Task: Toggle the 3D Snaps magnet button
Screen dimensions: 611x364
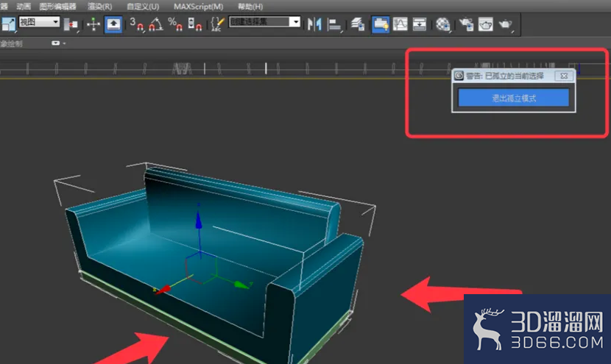Action: [x=136, y=24]
